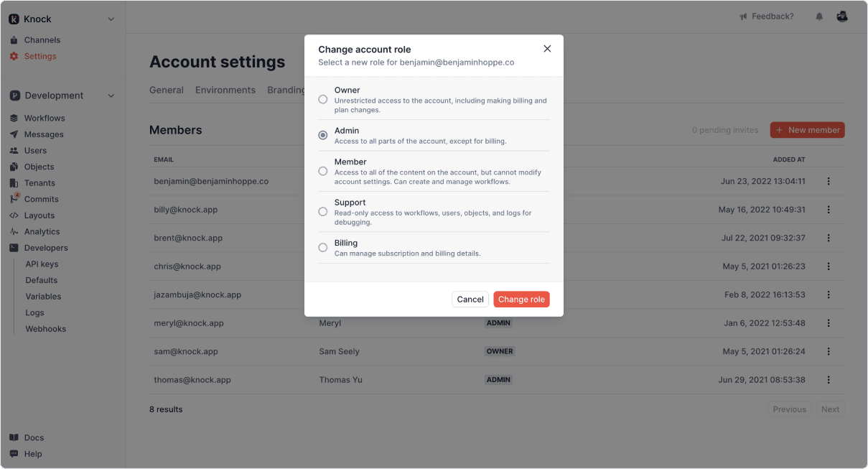This screenshot has height=469, width=868.
Task: Open row actions for thomas@knock.app
Action: click(x=829, y=380)
